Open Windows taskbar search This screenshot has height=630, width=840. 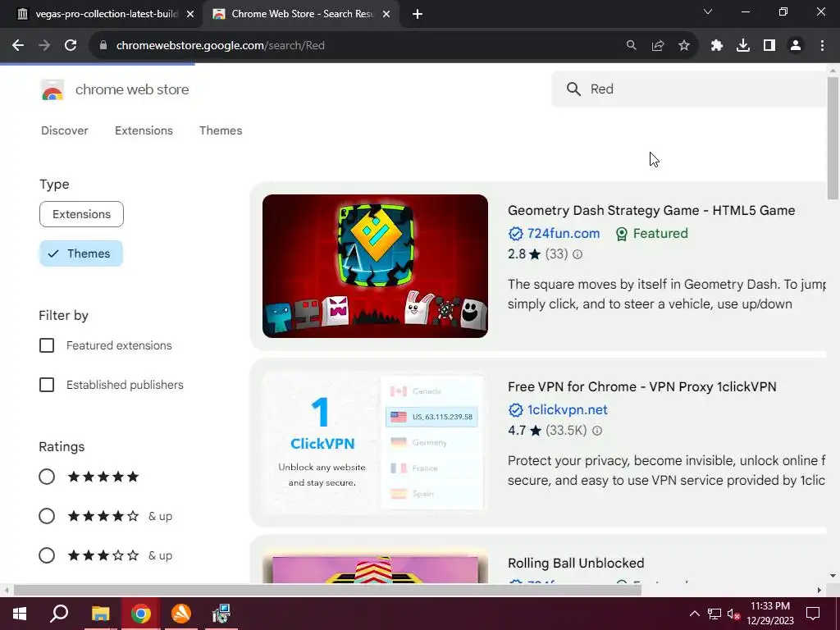pyautogui.click(x=59, y=614)
